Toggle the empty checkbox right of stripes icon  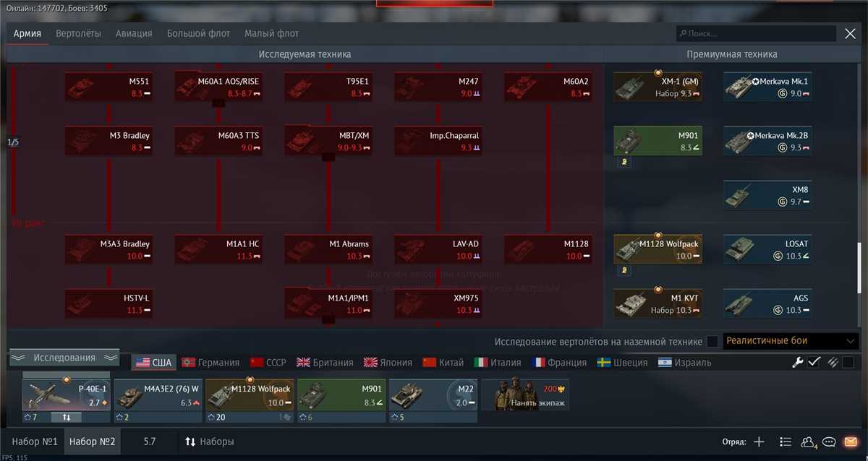click(x=848, y=363)
